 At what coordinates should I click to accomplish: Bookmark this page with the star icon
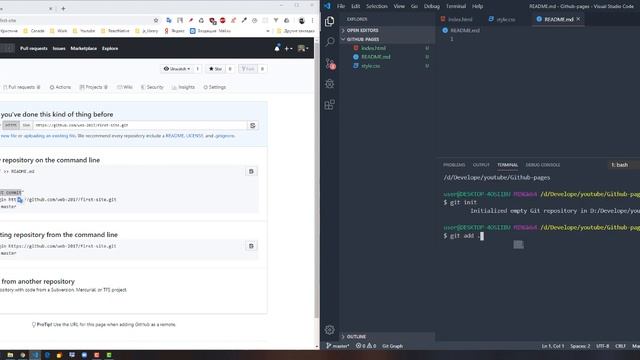156,20
